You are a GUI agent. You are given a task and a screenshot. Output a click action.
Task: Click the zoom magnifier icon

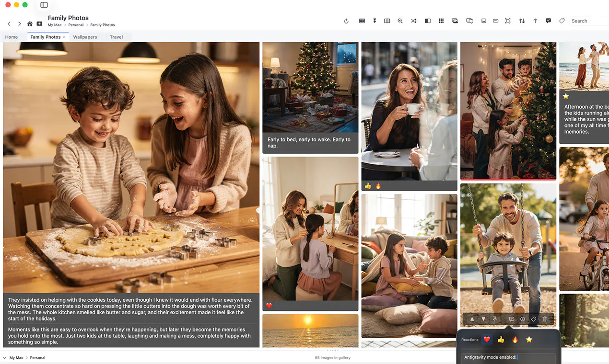click(400, 21)
